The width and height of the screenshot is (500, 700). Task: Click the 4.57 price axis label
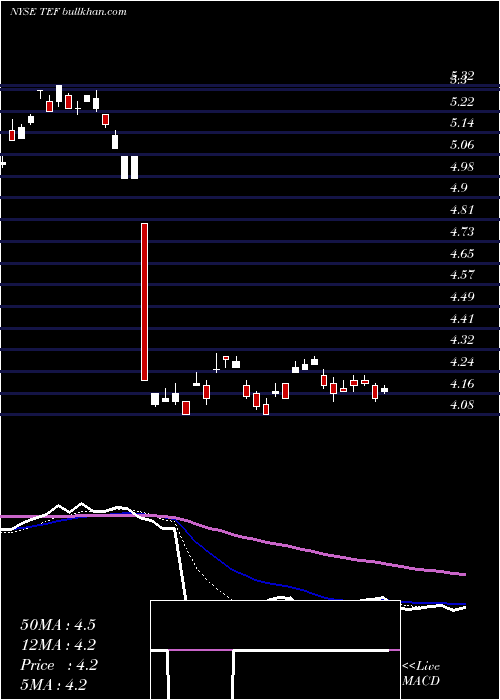click(462, 275)
